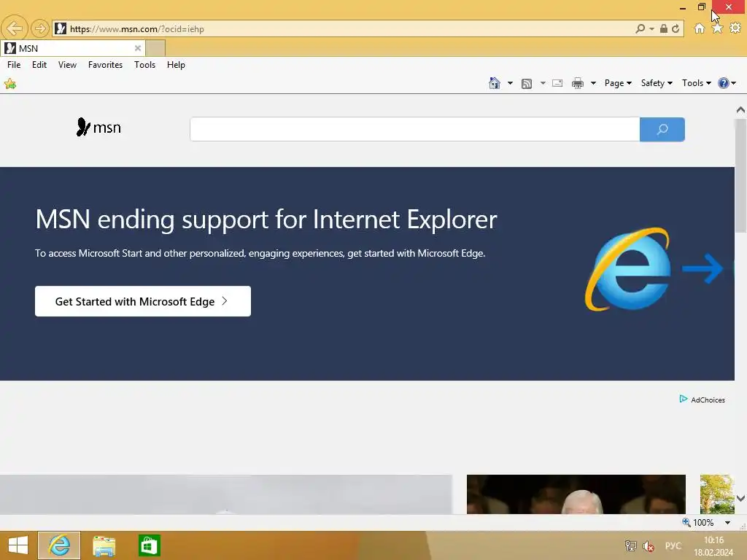Click the security lock icon in address bar

click(x=664, y=28)
